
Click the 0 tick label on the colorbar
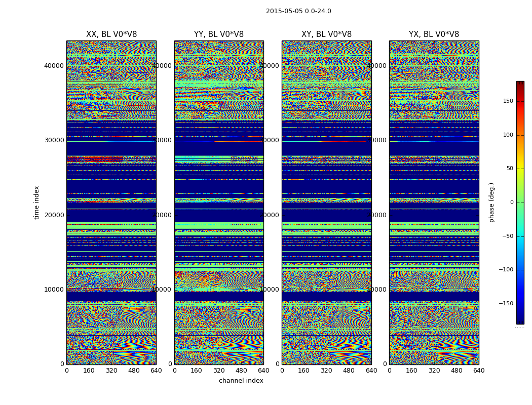pos(512,202)
